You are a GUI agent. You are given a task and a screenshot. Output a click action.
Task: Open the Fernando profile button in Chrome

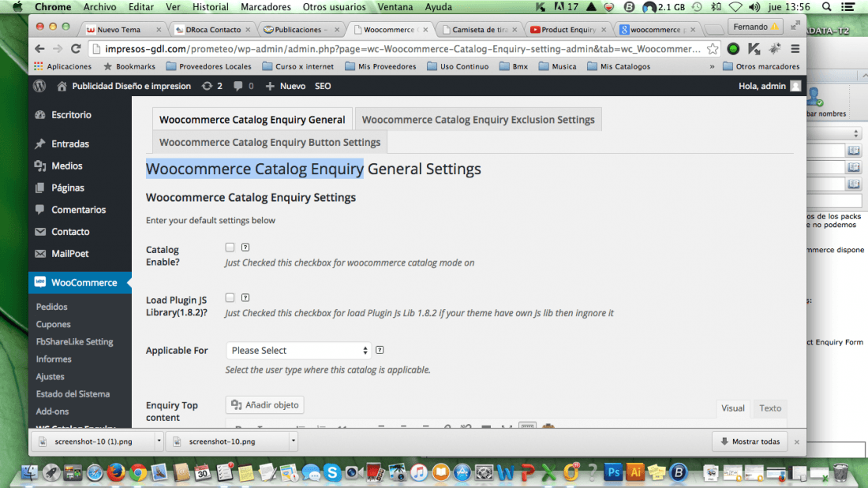pos(755,27)
